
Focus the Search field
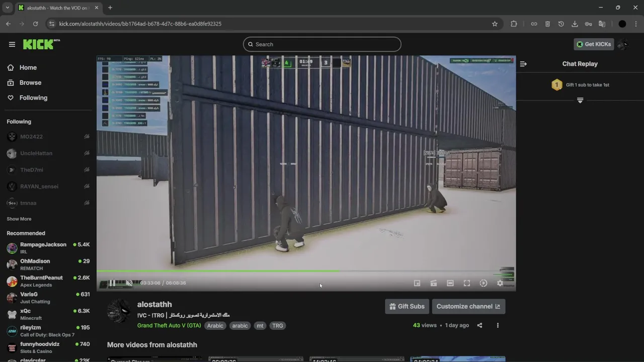322,44
